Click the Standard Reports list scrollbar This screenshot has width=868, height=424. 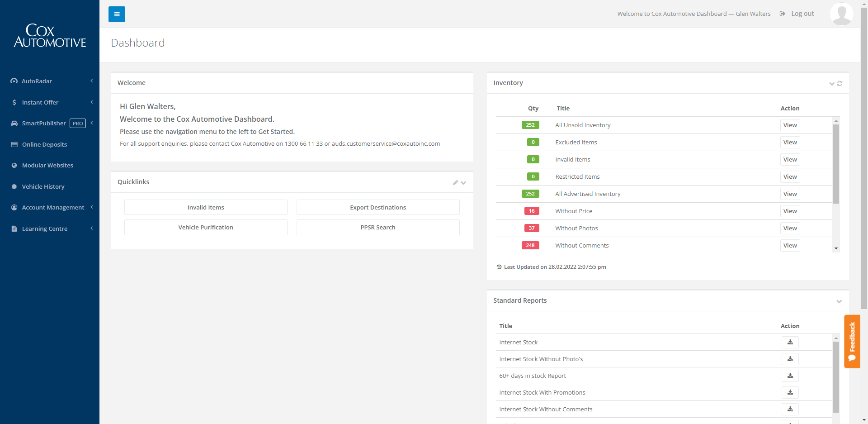pos(836,377)
